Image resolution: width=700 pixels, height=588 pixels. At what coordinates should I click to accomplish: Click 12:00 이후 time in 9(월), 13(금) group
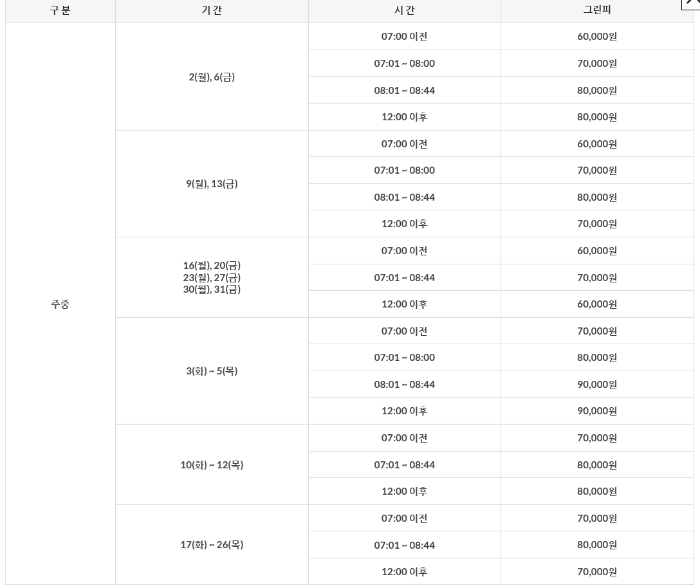tap(404, 224)
